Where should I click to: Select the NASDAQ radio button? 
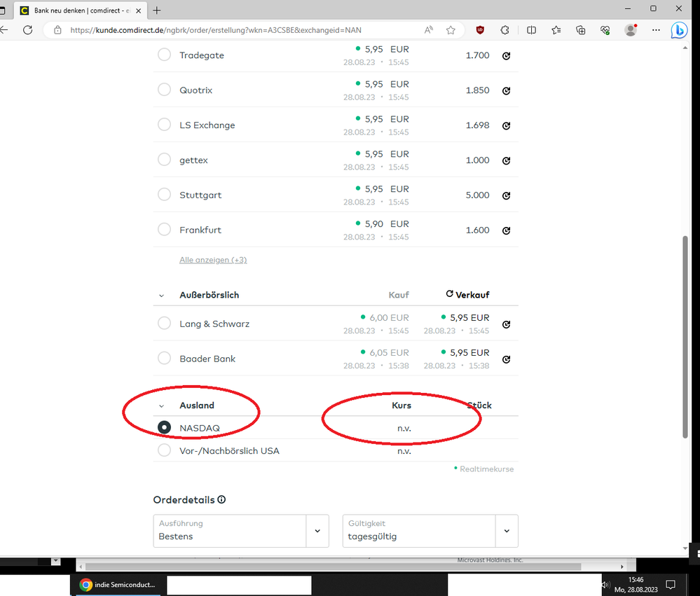pos(164,427)
